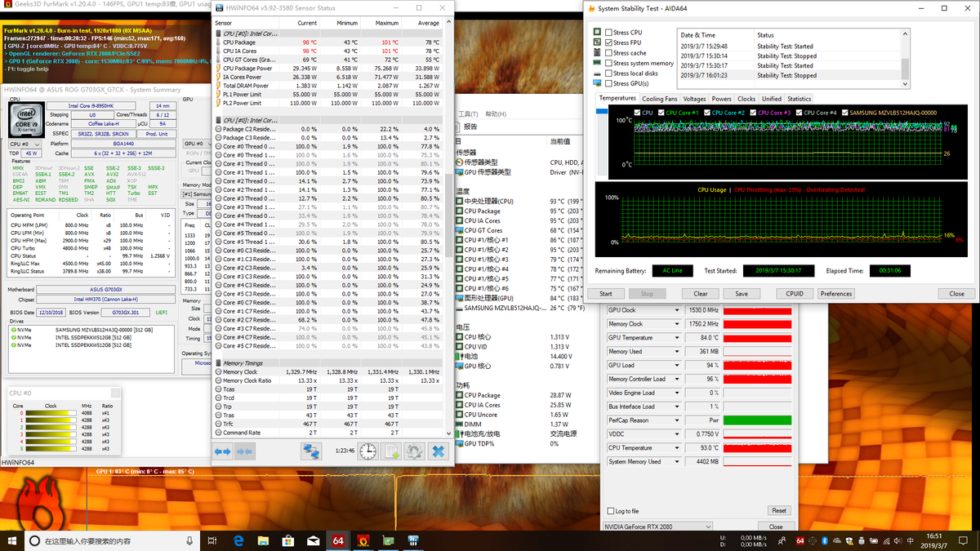The width and height of the screenshot is (980, 551).
Task: Click the Preferences button in AIDA64
Action: pos(835,294)
